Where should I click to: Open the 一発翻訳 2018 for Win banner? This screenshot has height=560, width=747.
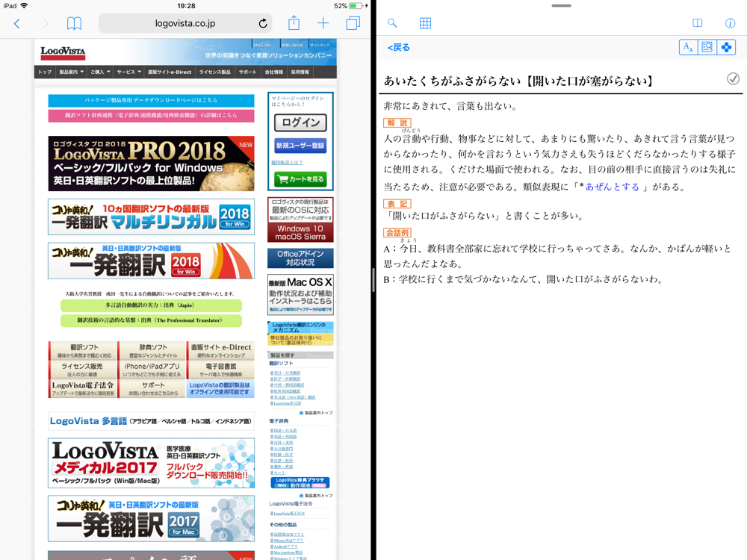(x=151, y=261)
